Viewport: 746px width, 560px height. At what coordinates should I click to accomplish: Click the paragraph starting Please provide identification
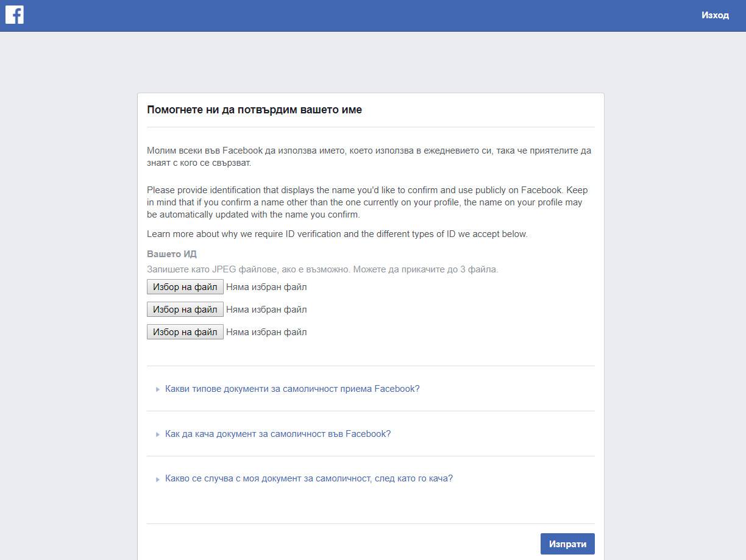[x=368, y=202]
